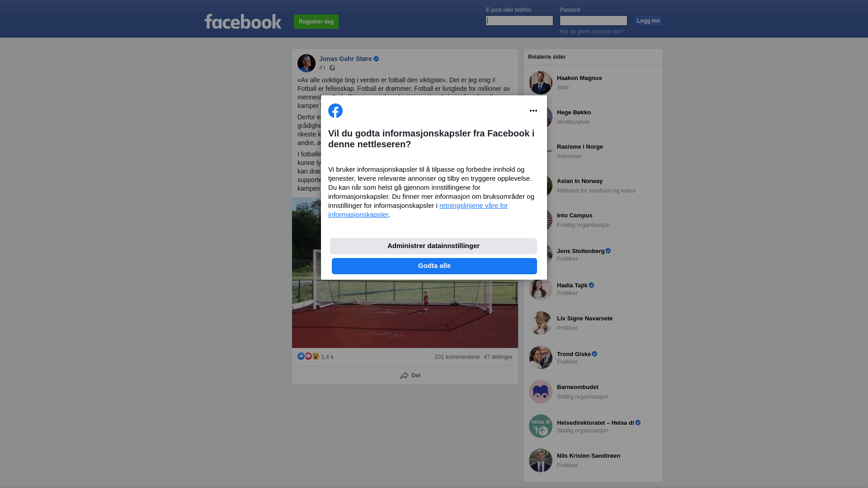Click the round Facebook icon in dialog
868x488 pixels.
[335, 111]
